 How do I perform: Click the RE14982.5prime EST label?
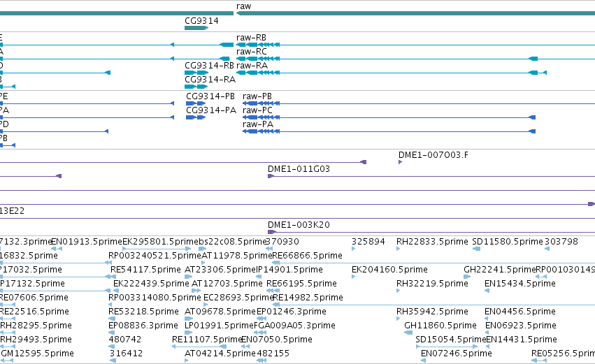(308, 298)
